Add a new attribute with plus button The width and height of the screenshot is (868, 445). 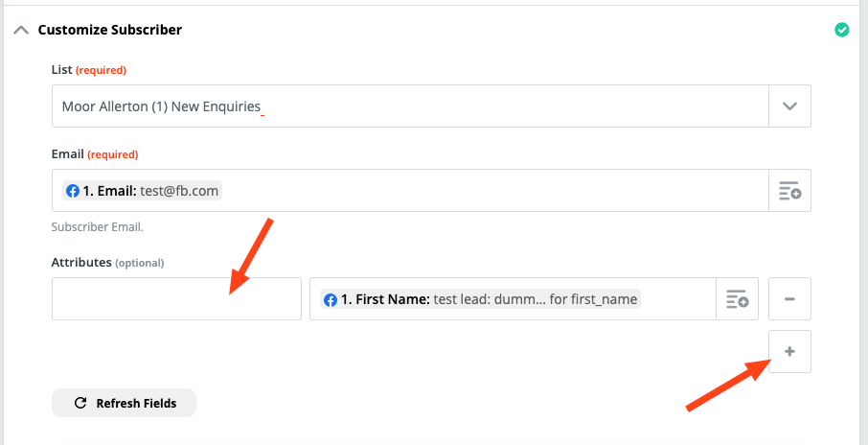(789, 352)
